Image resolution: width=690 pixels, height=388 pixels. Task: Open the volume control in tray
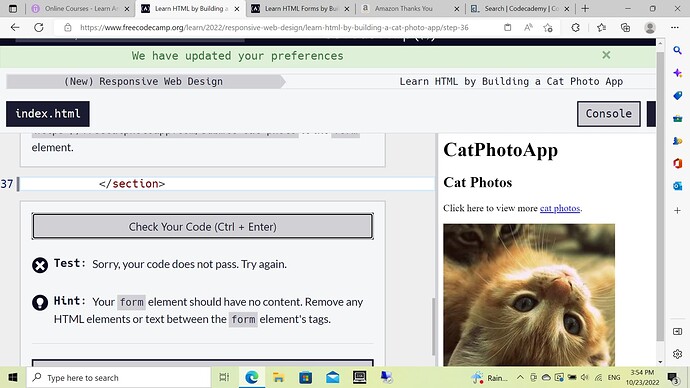point(584,377)
